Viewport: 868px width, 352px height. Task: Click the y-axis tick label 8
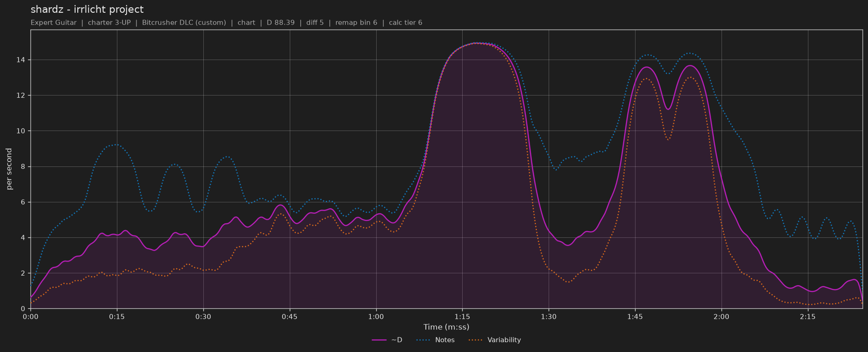coord(23,167)
